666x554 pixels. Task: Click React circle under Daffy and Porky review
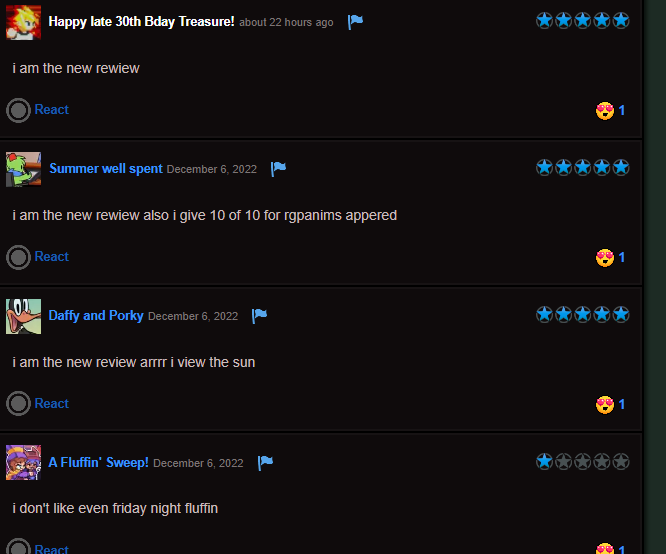pos(18,404)
